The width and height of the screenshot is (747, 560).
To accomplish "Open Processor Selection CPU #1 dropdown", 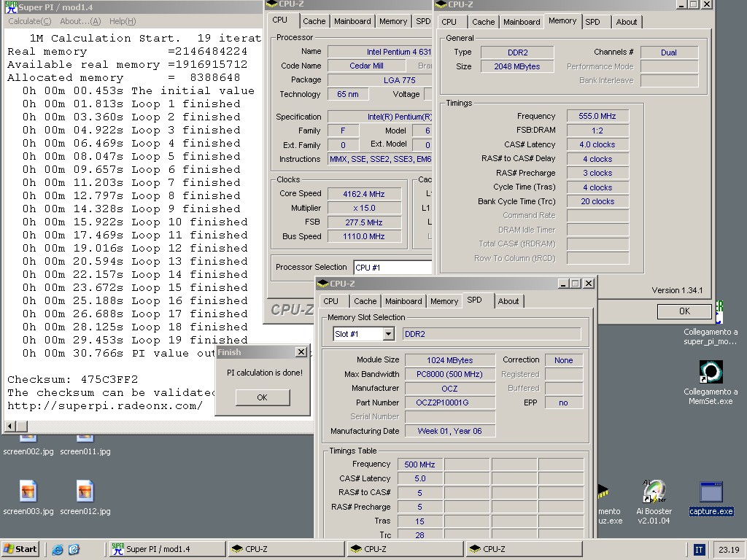I will (x=392, y=268).
